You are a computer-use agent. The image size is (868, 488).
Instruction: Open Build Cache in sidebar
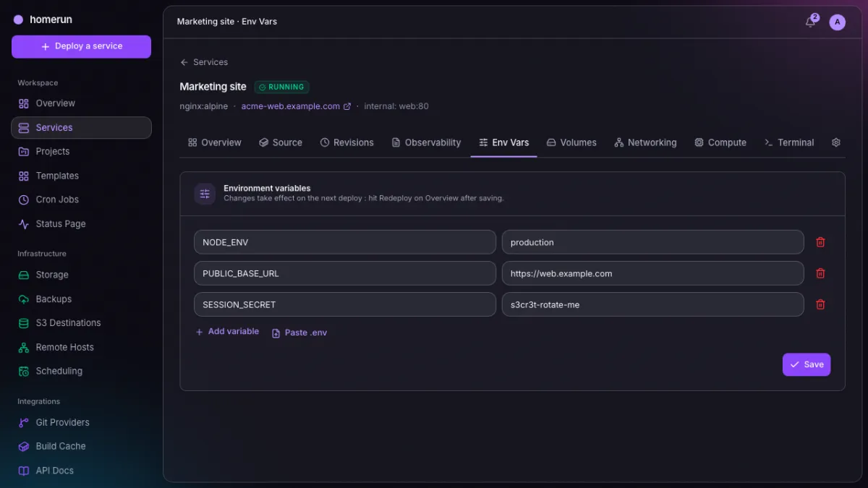tap(81, 446)
